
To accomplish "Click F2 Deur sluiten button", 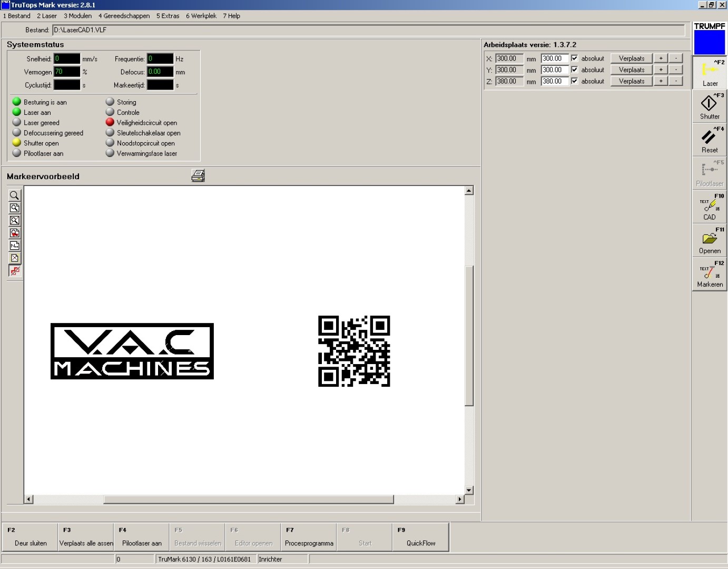I will click(x=30, y=537).
